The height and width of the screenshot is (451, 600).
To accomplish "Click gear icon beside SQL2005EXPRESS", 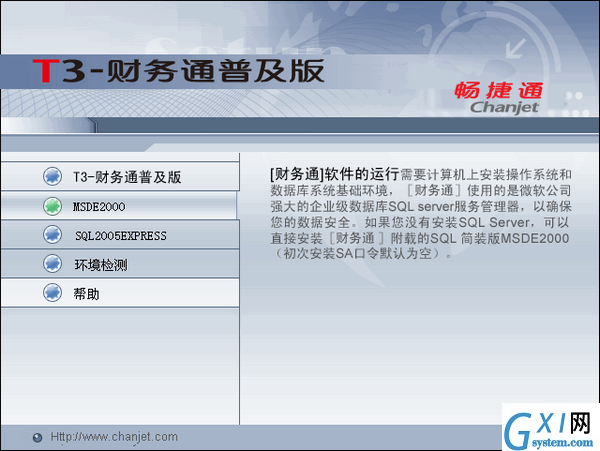I will 52,235.
